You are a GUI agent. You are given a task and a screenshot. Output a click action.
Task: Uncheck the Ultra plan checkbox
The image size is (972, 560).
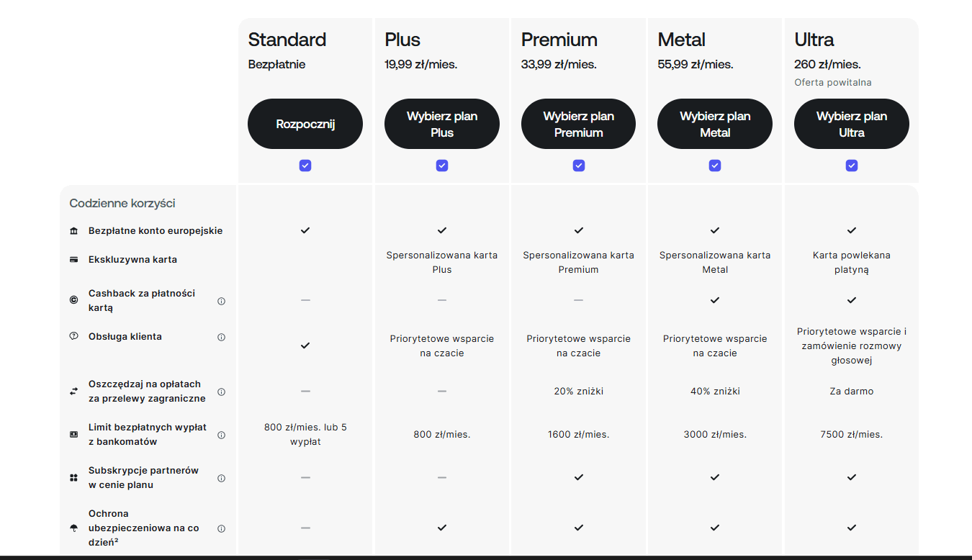point(852,166)
